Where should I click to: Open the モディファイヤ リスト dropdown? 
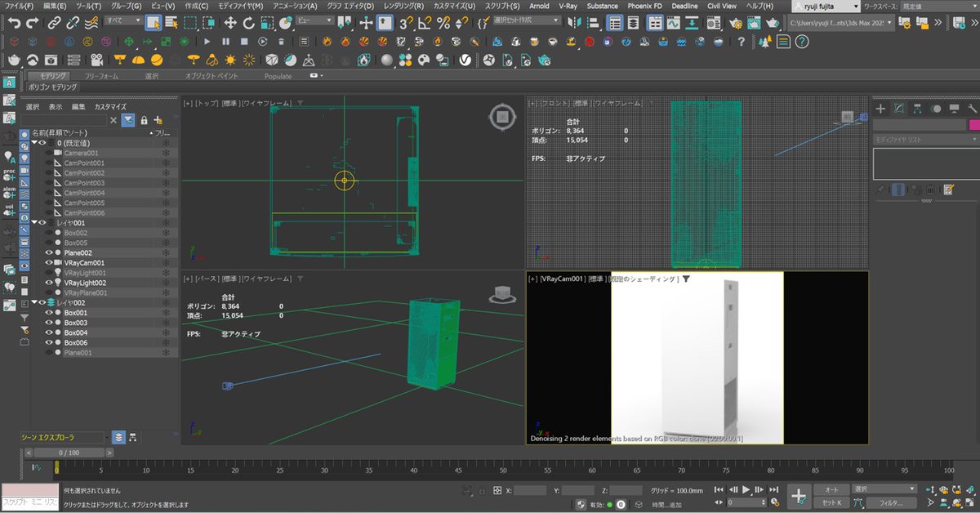point(926,141)
